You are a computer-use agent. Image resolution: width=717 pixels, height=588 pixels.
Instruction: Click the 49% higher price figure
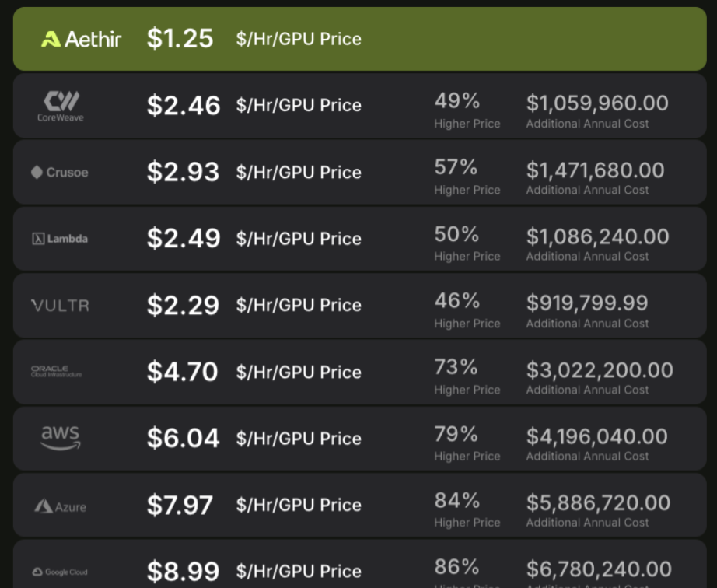(456, 100)
